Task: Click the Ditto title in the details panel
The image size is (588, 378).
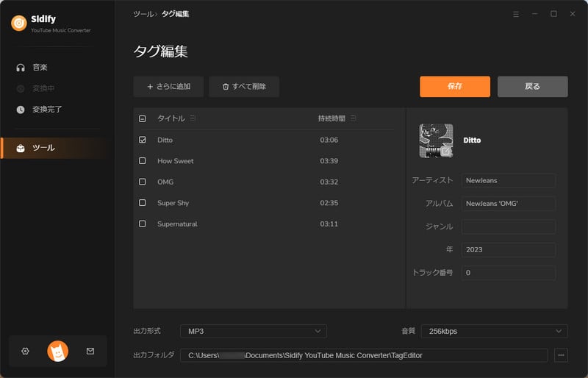Action: click(472, 140)
